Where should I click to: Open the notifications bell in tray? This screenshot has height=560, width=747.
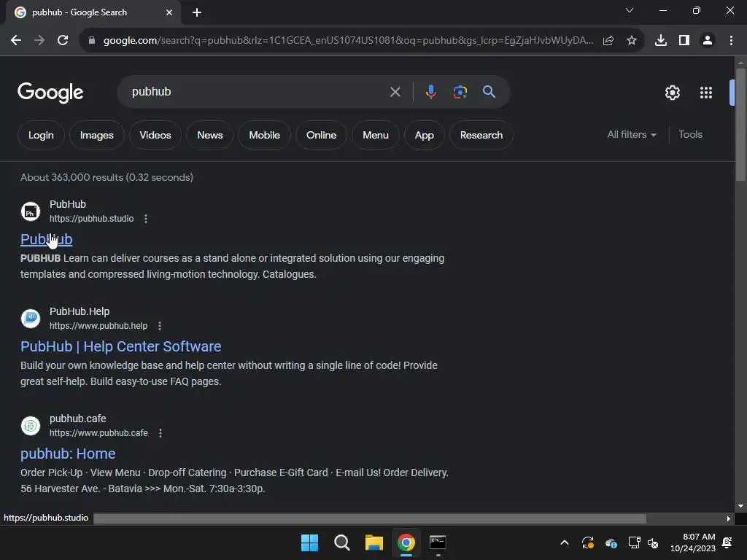tap(727, 542)
